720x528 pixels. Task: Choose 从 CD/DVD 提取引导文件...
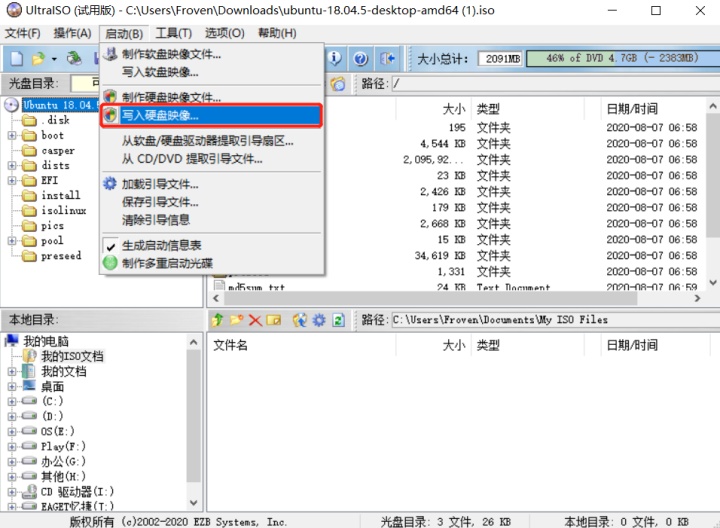(x=211, y=159)
